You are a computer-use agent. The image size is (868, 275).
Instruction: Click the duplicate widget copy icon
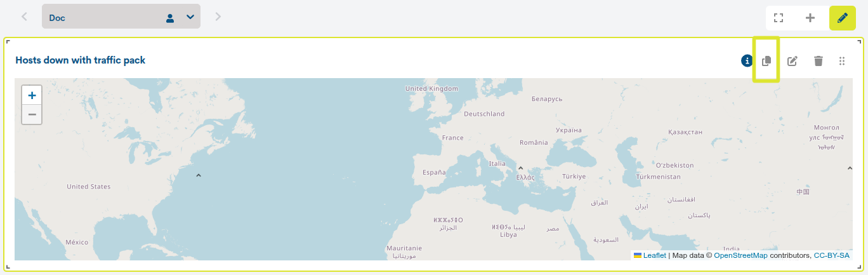tap(766, 61)
